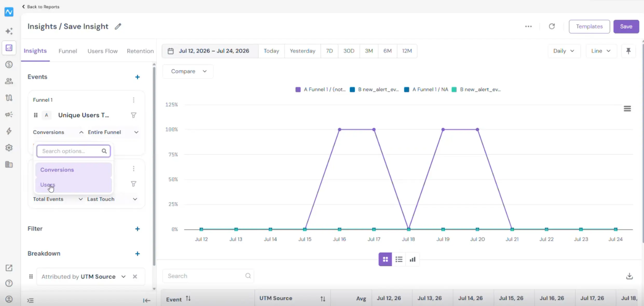This screenshot has width=644, height=306.
Task: Add a new breakdown with plus icon
Action: 138,254
